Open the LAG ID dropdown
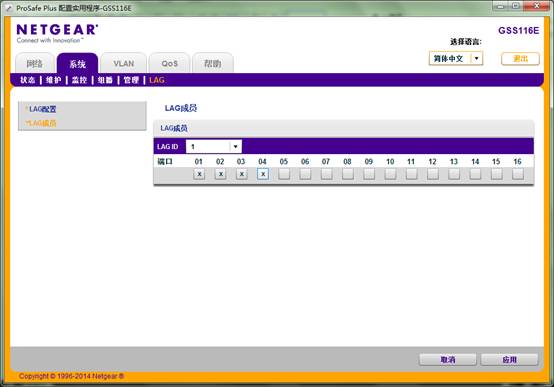 pos(214,146)
